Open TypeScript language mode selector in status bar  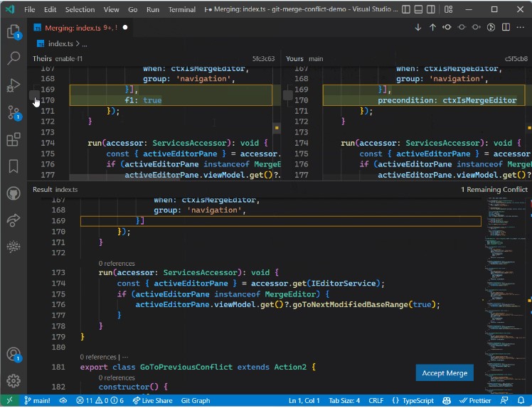[413, 401]
